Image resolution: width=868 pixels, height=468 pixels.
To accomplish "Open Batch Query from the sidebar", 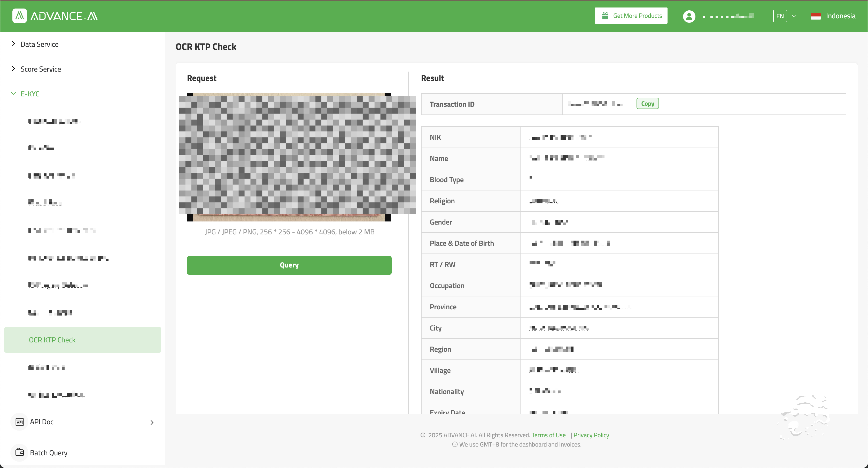I will 49,452.
